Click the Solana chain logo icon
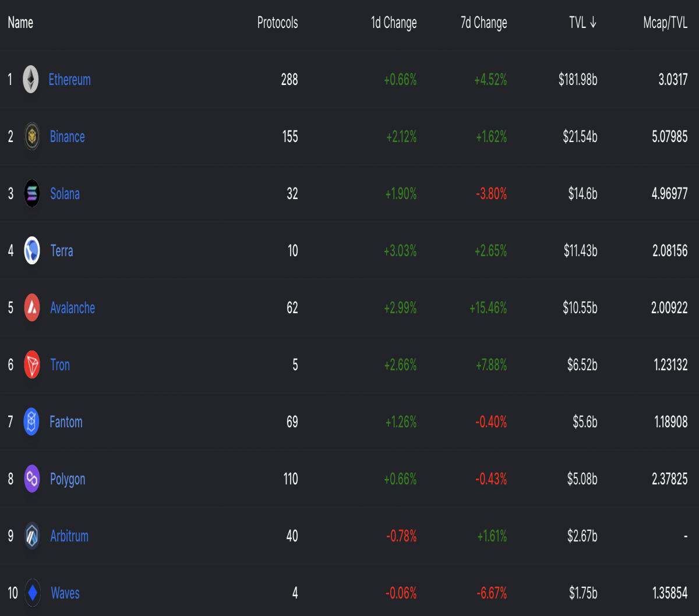 (x=32, y=193)
